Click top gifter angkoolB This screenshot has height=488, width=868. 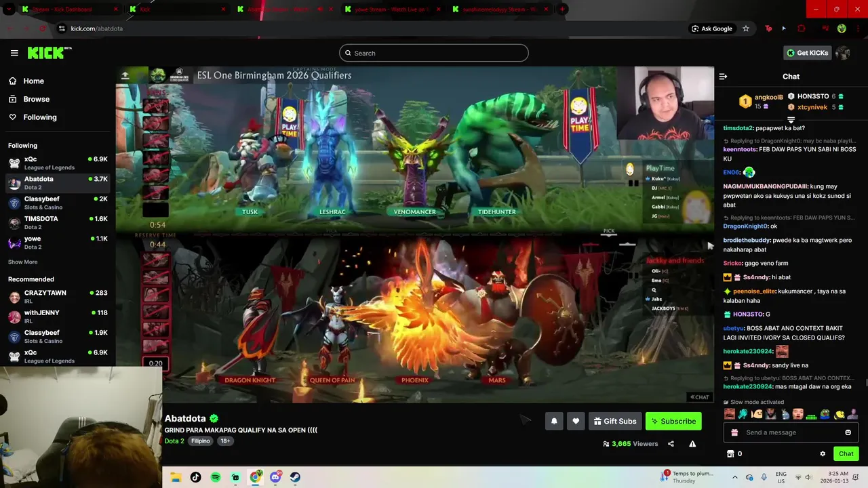click(768, 98)
